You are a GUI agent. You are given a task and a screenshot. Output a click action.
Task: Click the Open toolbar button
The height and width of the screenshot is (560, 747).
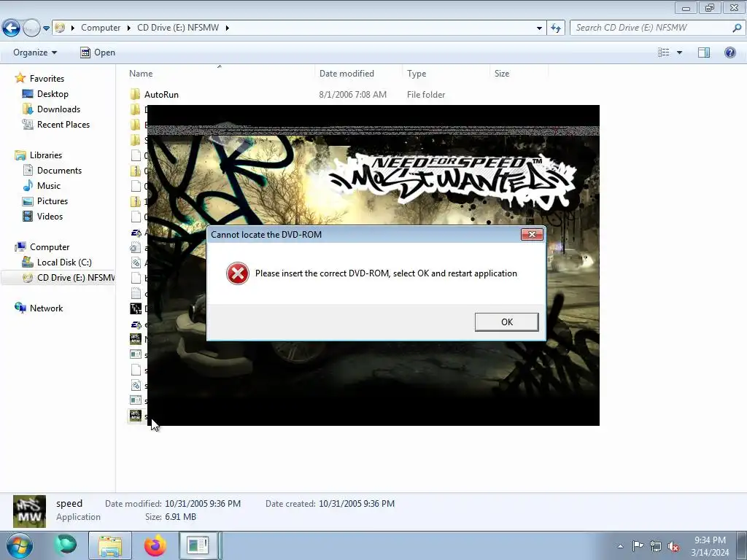[x=98, y=52]
